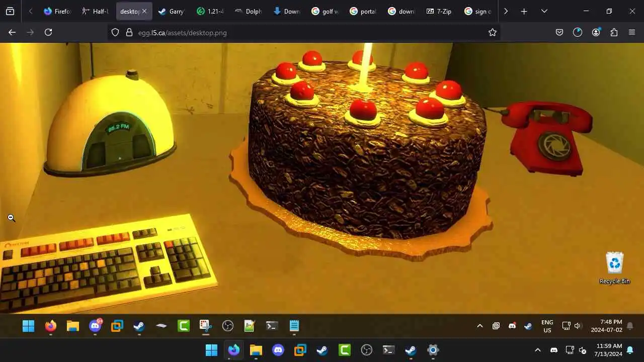Open Firefox View from the tab bar
The height and width of the screenshot is (362, 644).
10,11
